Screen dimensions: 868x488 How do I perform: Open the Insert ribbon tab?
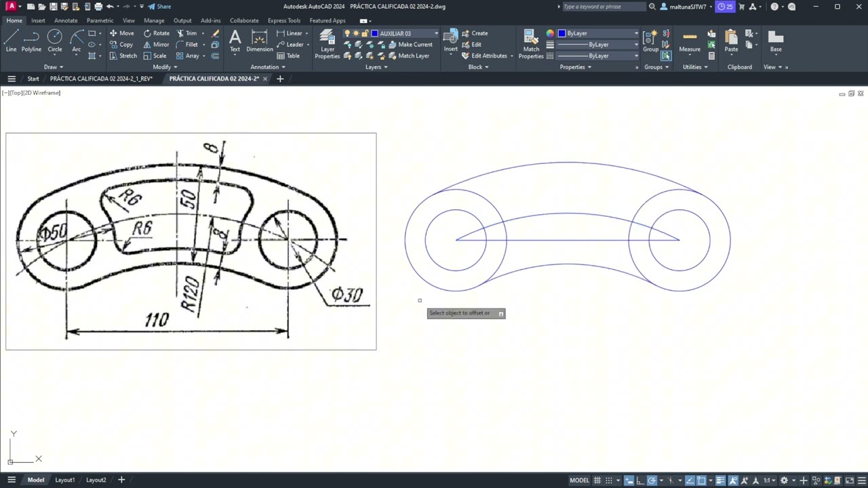(x=38, y=20)
